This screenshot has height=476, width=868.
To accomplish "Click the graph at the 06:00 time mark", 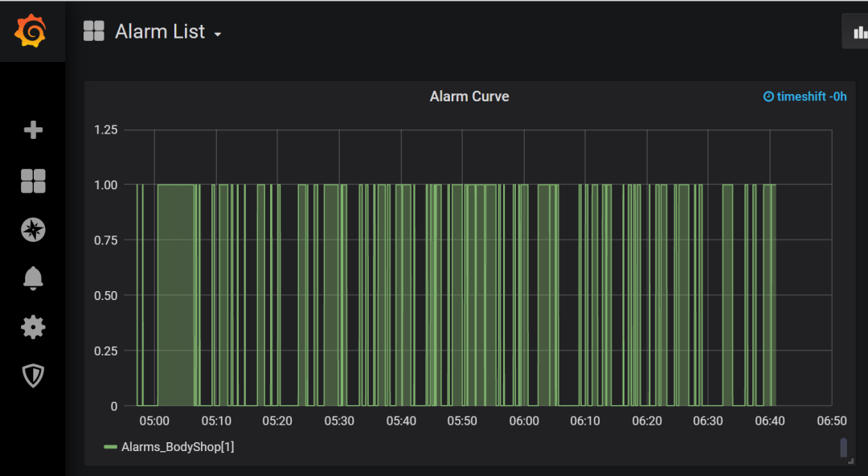I will [524, 295].
